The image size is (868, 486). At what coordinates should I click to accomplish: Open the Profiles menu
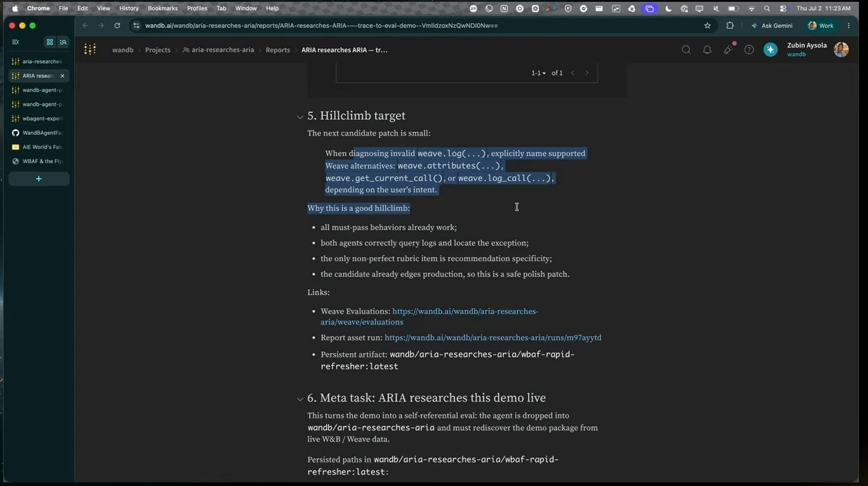[197, 8]
